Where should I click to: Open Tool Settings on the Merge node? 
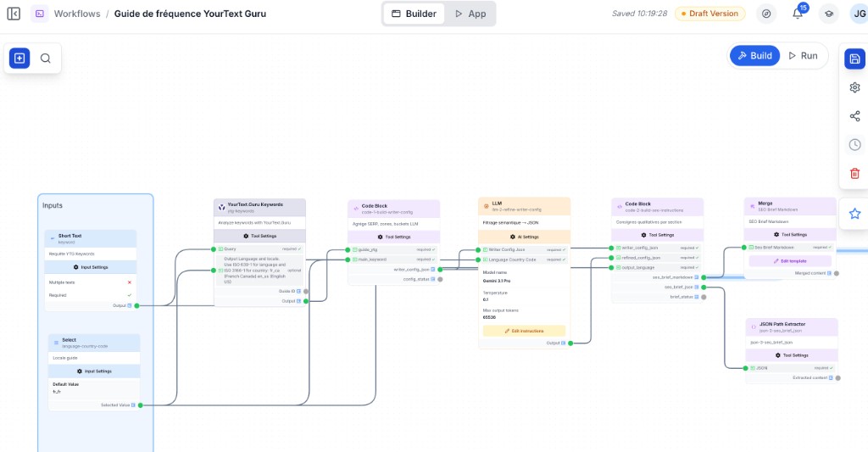pyautogui.click(x=791, y=234)
